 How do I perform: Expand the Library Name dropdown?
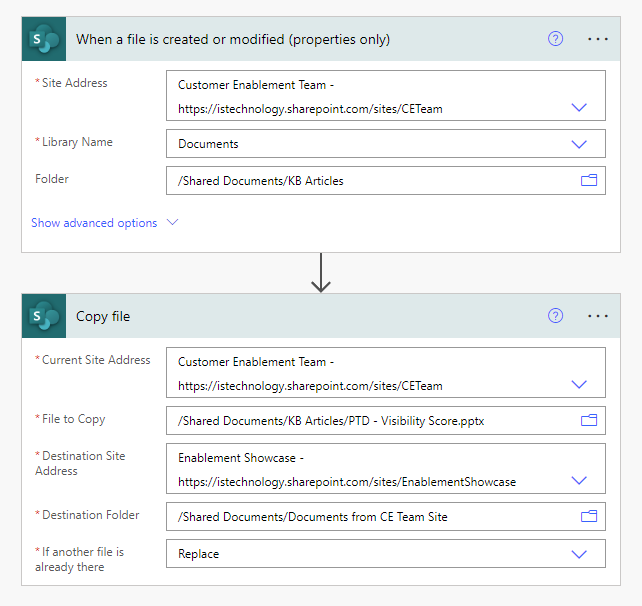[579, 144]
